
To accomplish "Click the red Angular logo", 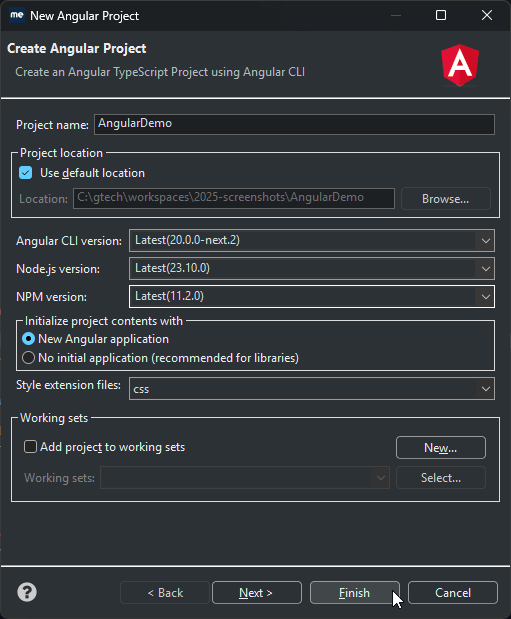I will 460,65.
